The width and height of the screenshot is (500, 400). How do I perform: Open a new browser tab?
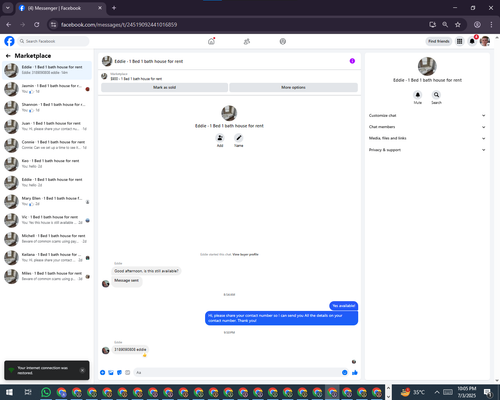(114, 8)
